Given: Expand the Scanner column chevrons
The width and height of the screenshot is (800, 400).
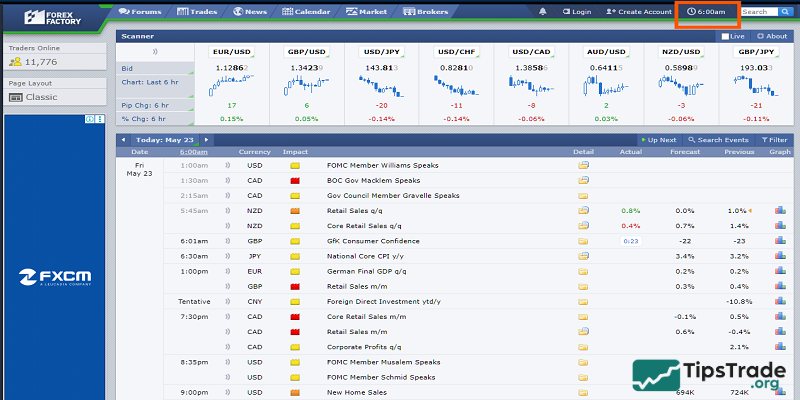Looking at the screenshot, I should point(154,50).
